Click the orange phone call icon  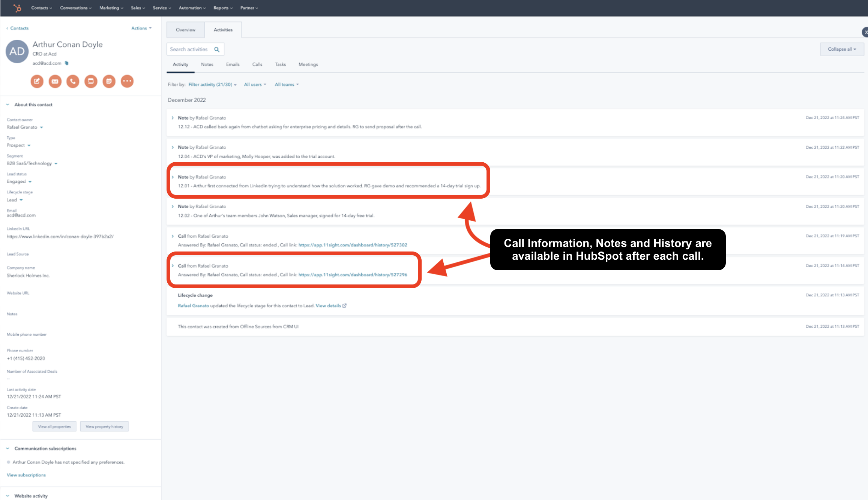click(73, 81)
